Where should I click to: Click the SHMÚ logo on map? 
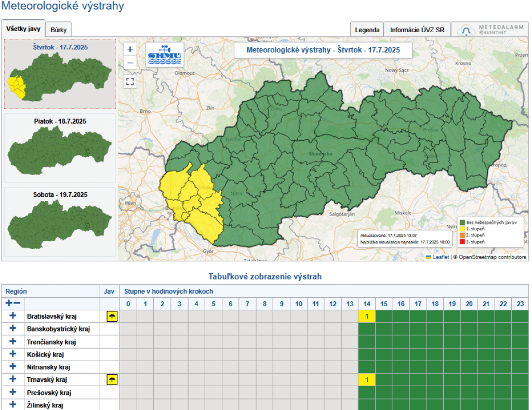(x=164, y=55)
